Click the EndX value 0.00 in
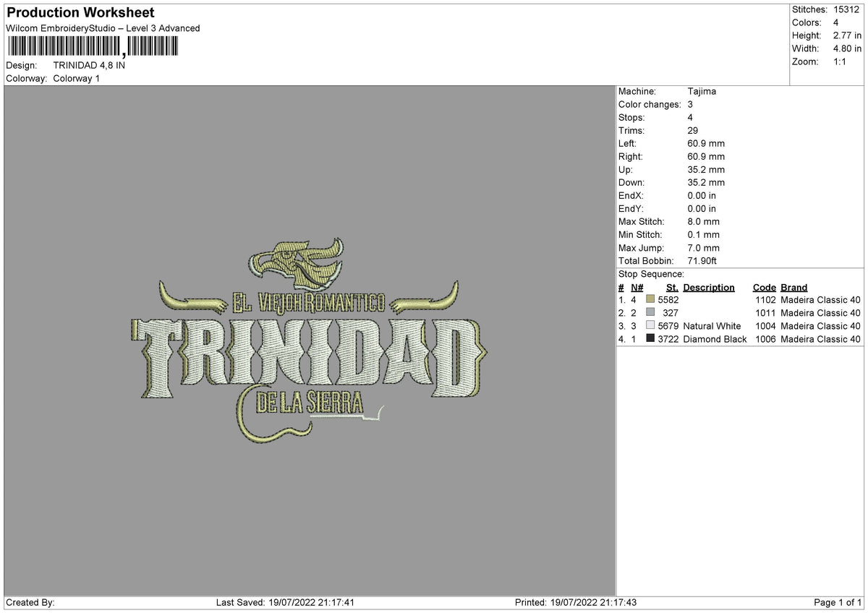The image size is (868, 613). pos(702,195)
